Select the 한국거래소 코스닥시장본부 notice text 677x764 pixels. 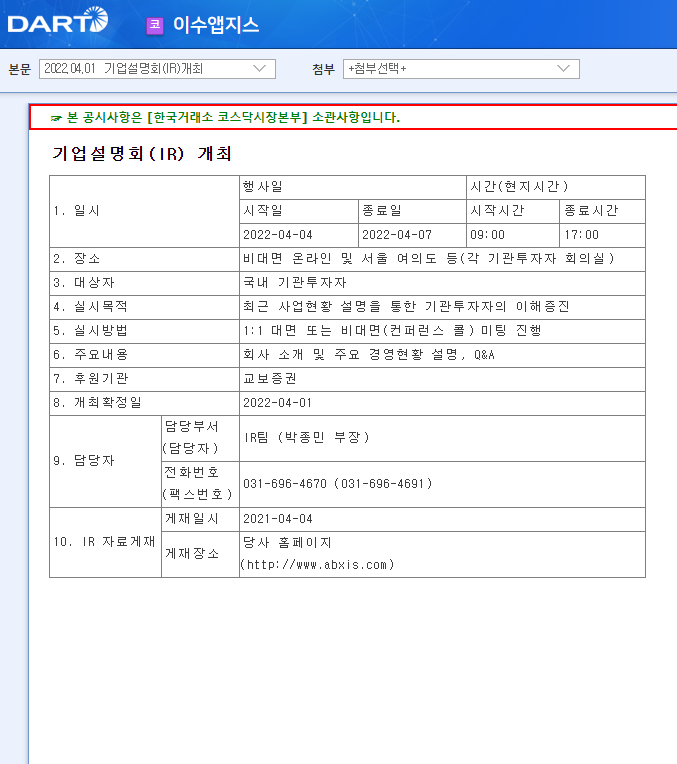[233, 117]
